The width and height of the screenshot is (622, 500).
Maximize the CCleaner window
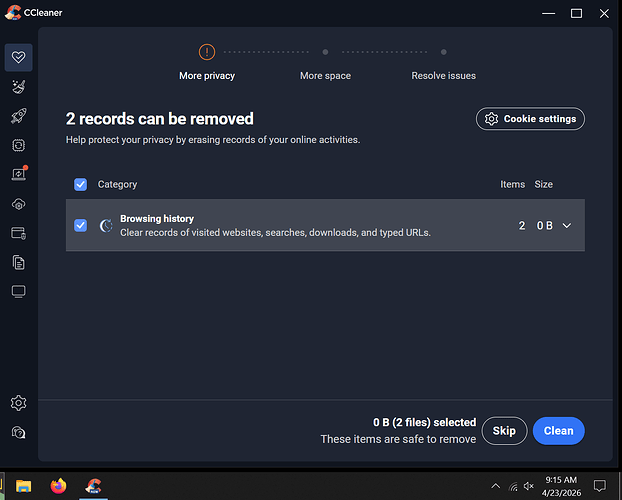576,13
